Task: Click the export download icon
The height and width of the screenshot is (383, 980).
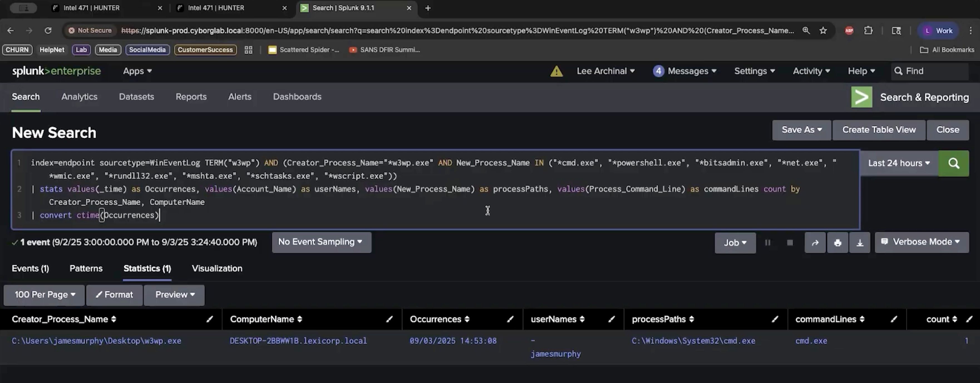Action: [x=860, y=243]
